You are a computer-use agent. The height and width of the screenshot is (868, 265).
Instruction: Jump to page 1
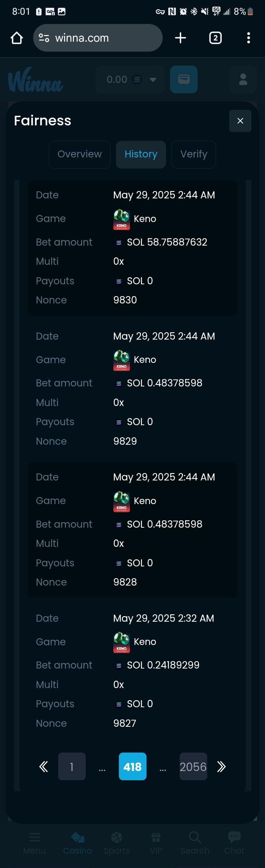(72, 767)
